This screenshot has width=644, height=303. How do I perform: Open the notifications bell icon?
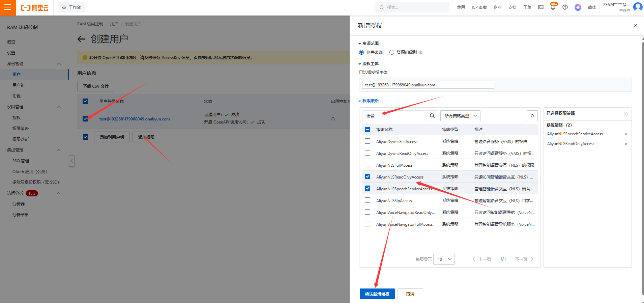pyautogui.click(x=553, y=7)
